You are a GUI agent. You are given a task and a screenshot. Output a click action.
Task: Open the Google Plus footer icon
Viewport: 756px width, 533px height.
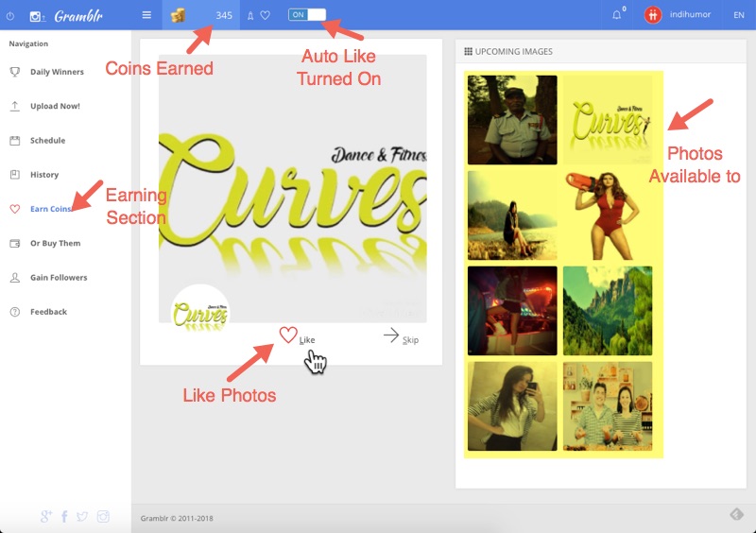(x=45, y=517)
